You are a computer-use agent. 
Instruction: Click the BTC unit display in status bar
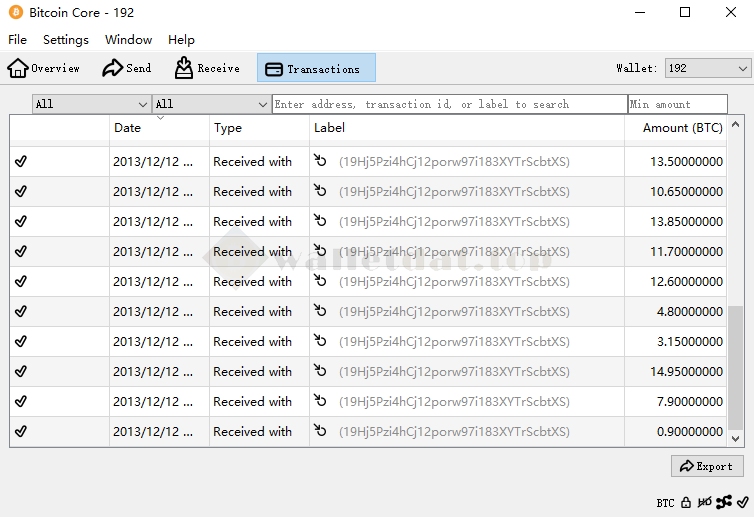click(x=665, y=502)
